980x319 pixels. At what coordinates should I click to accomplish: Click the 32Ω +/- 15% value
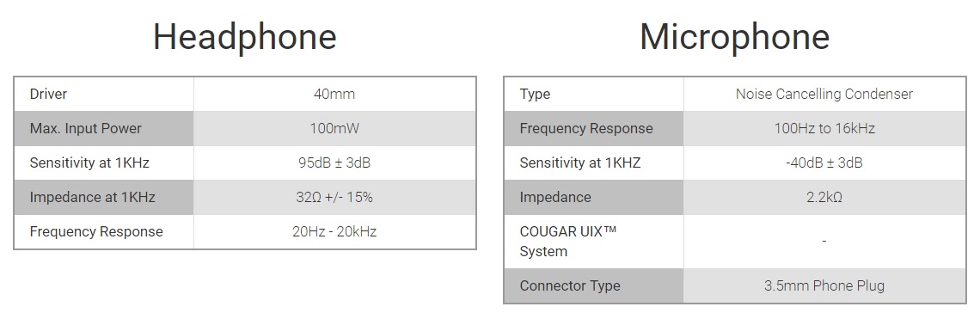(x=334, y=197)
